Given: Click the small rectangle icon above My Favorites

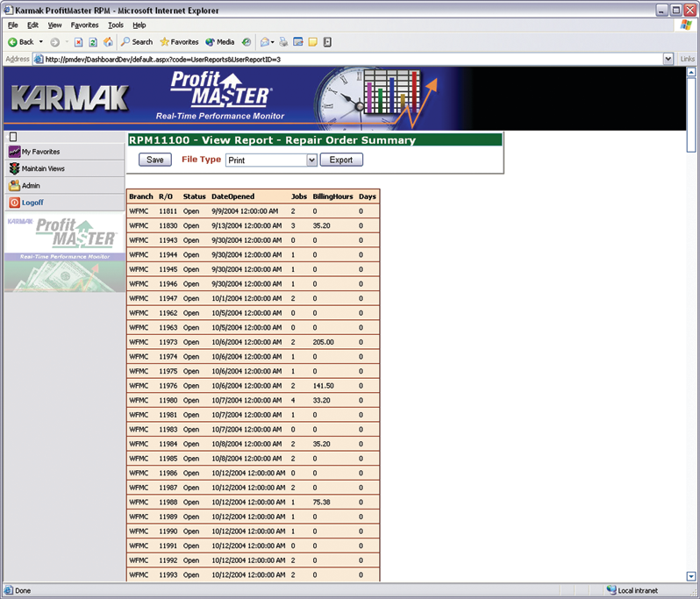Looking at the screenshot, I should [x=13, y=137].
